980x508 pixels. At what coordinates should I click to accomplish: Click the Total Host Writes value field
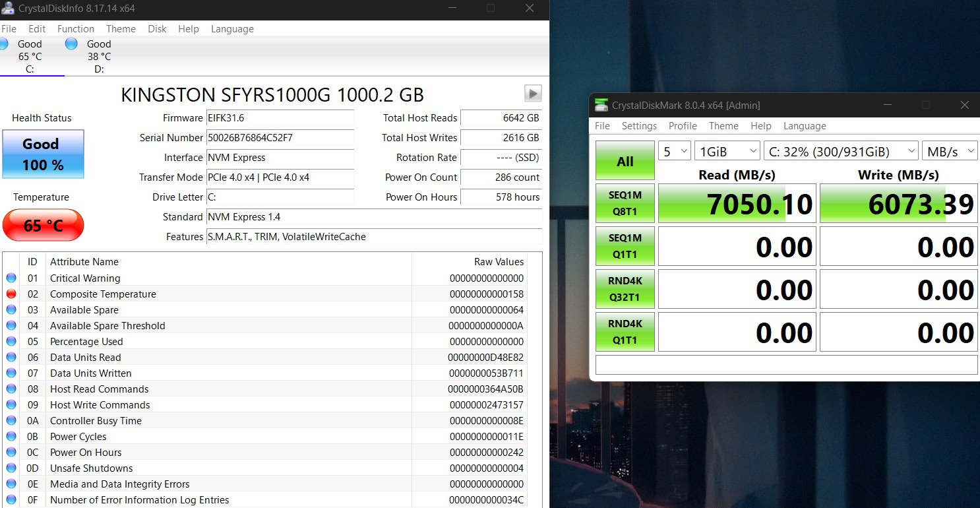501,138
